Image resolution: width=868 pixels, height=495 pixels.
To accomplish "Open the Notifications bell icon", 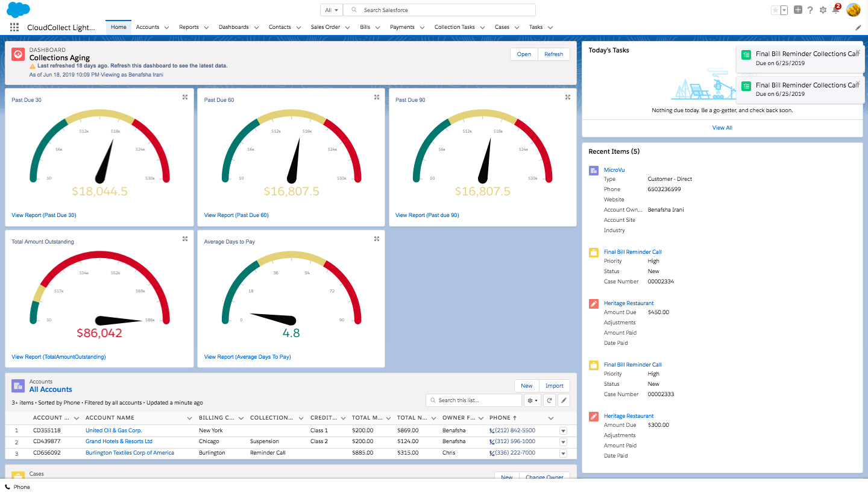I will coord(835,10).
